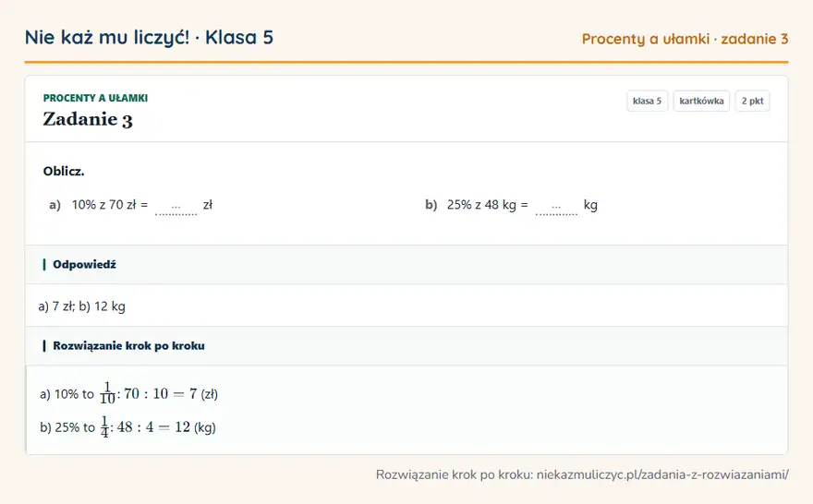The height and width of the screenshot is (504, 813).
Task: Click the 'Zadanie 3' title
Action: tap(88, 119)
